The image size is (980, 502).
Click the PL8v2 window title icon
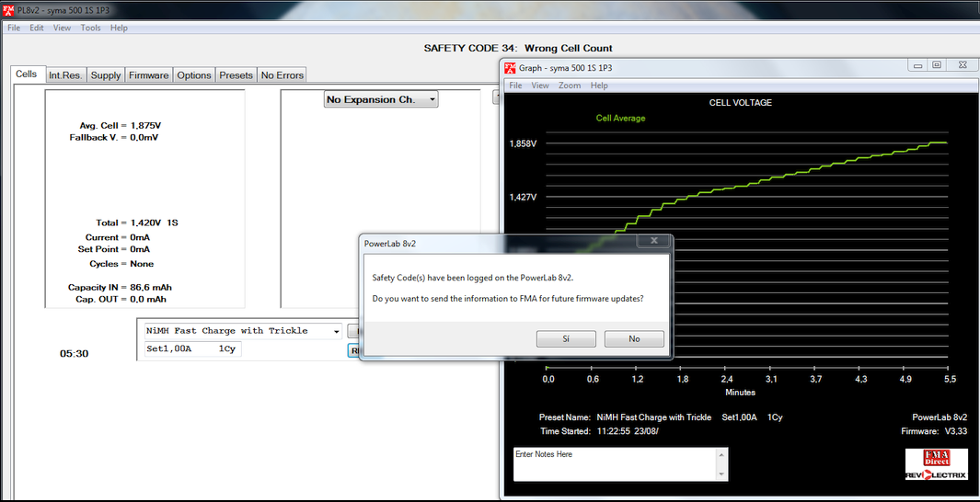tap(9, 11)
